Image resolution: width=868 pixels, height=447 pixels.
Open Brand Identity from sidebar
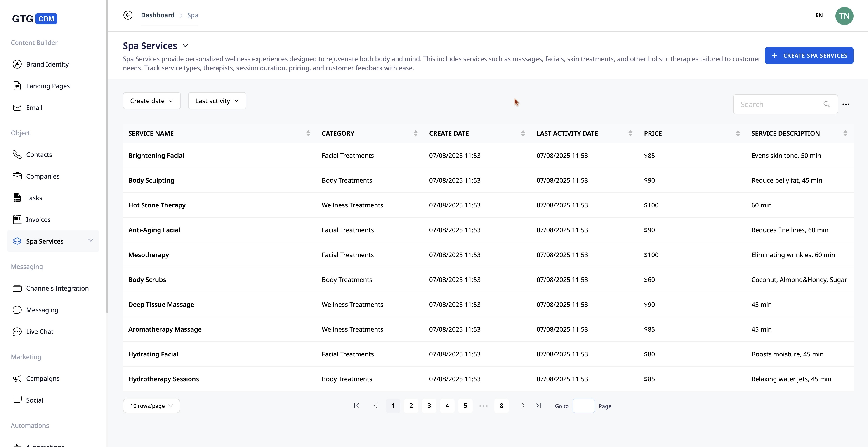(x=47, y=64)
